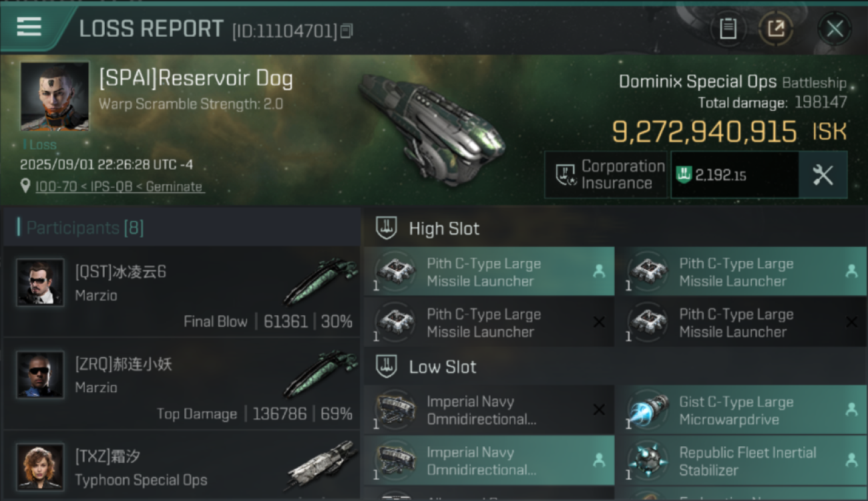Open the clipboard notes icon
The width and height of the screenshot is (868, 501).
(728, 29)
